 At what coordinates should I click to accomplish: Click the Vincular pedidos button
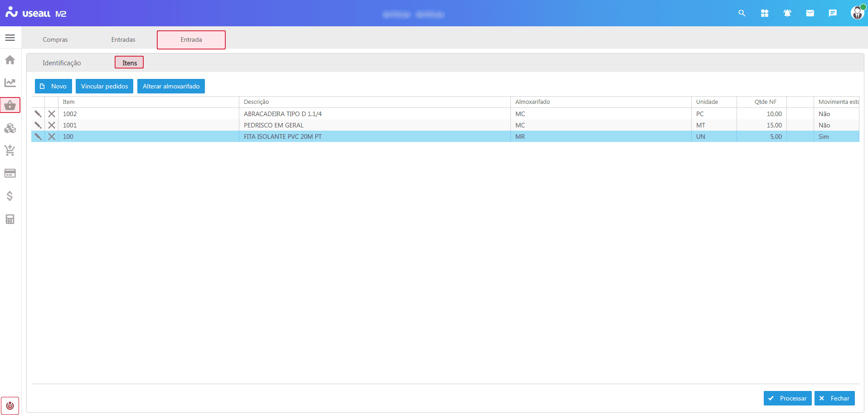pyautogui.click(x=104, y=86)
